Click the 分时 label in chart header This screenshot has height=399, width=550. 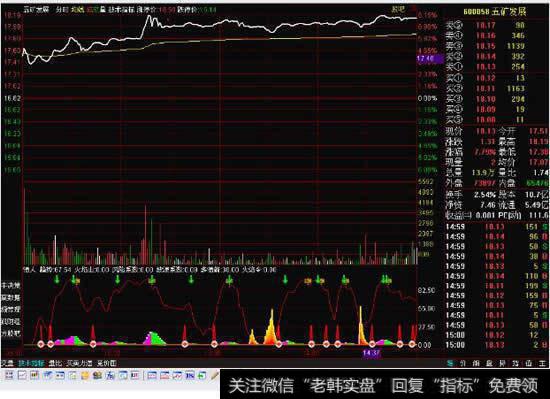click(x=62, y=9)
